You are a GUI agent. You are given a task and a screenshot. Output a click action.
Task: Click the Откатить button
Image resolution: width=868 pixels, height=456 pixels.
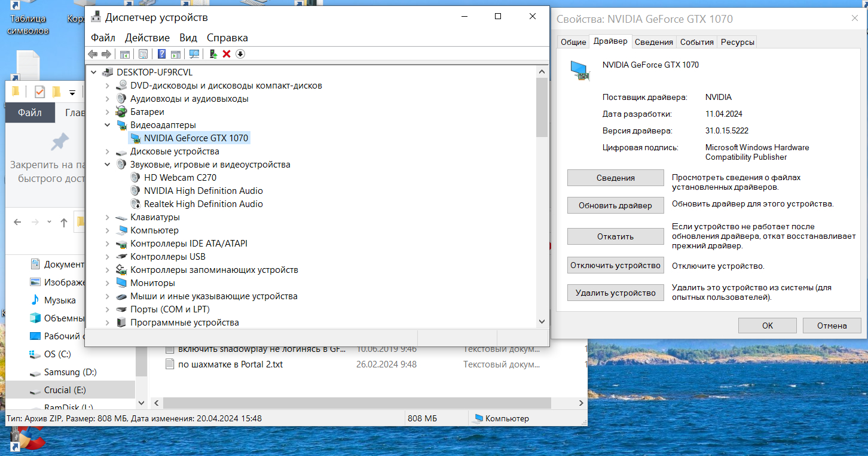616,236
